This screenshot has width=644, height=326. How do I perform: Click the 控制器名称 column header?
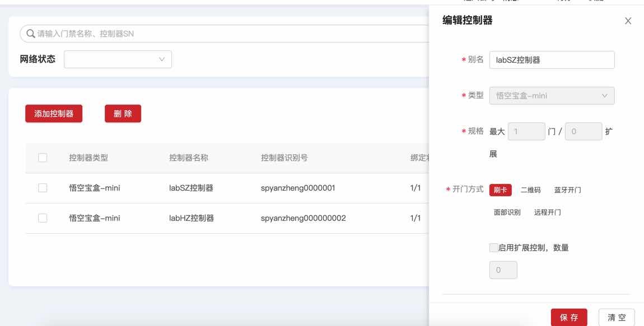click(189, 158)
